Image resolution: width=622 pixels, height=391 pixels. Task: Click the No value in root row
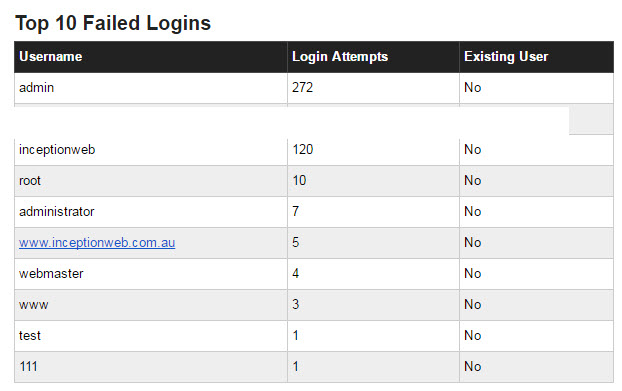472,181
